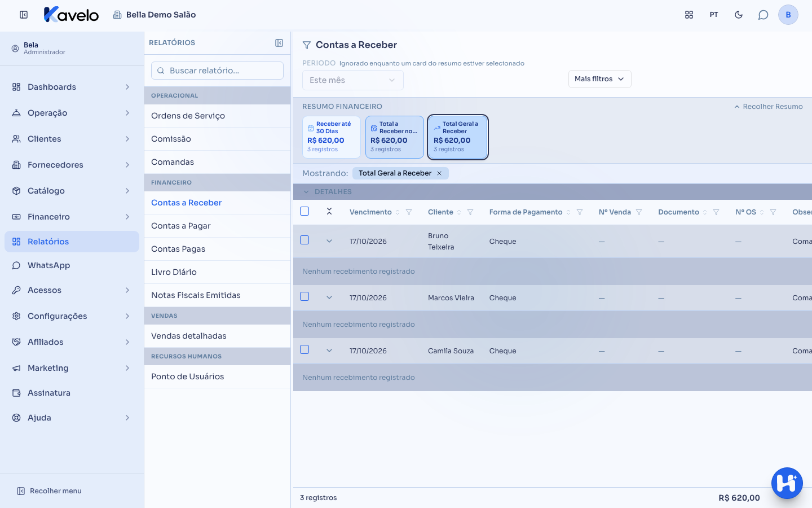Open the chat bubble icon in header

764,15
